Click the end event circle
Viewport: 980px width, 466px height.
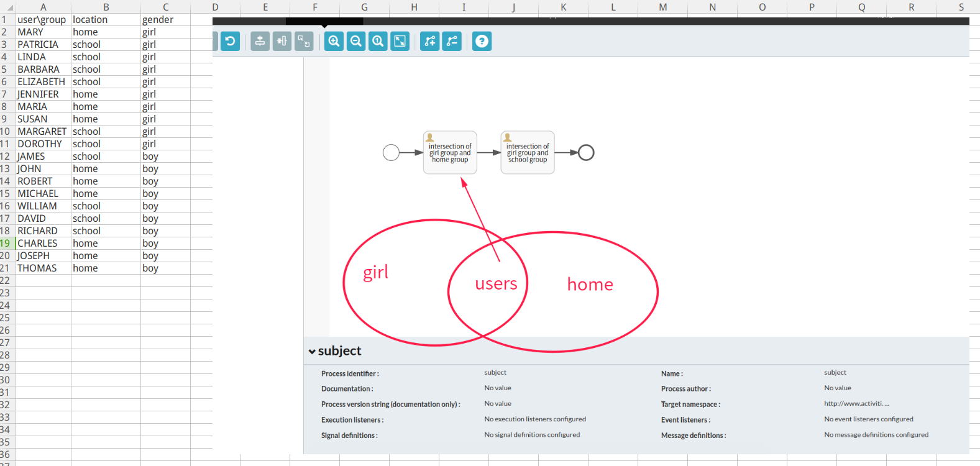point(586,152)
